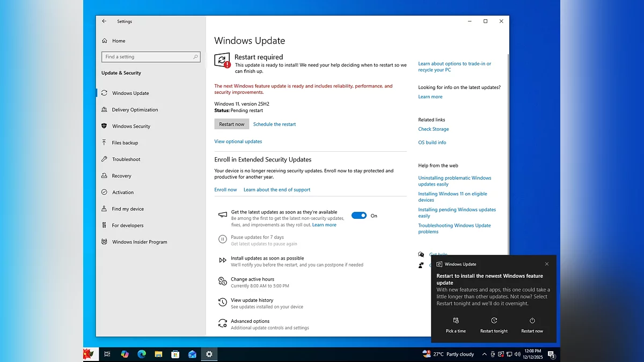
Task: Select Restart tonight icon in the notification
Action: 494,321
